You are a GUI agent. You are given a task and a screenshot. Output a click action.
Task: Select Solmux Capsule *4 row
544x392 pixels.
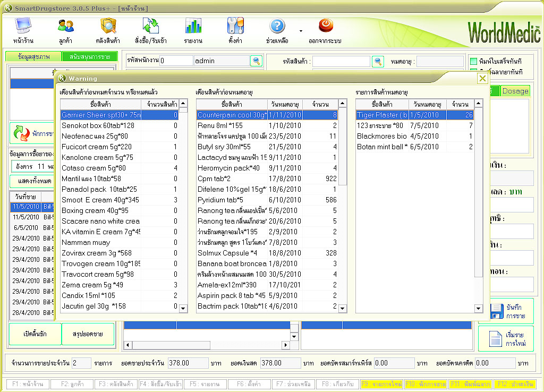tap(267, 253)
